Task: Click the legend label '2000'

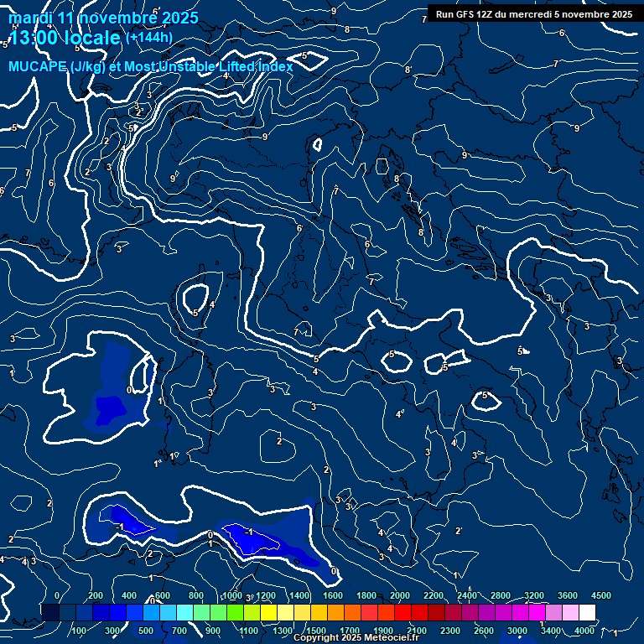Action: click(x=400, y=595)
